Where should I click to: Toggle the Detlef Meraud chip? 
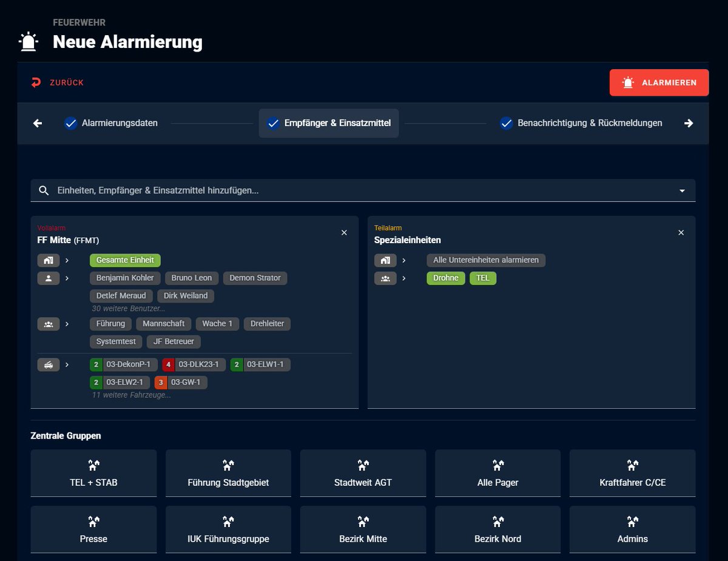(x=121, y=296)
